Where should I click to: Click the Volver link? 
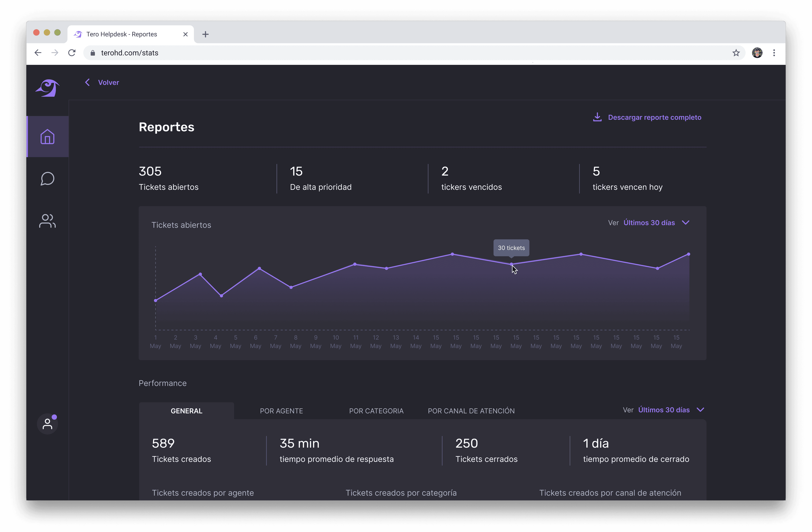pyautogui.click(x=108, y=83)
